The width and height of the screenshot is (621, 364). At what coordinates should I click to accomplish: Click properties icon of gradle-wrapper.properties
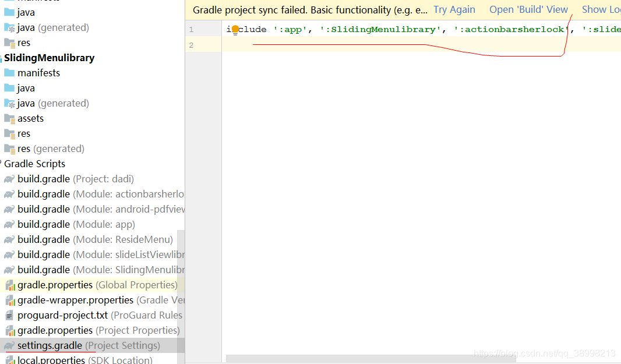(x=10, y=301)
